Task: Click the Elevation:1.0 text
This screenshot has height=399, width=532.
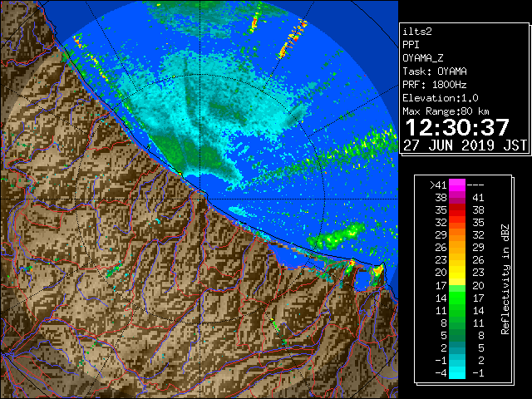Action: tap(441, 98)
